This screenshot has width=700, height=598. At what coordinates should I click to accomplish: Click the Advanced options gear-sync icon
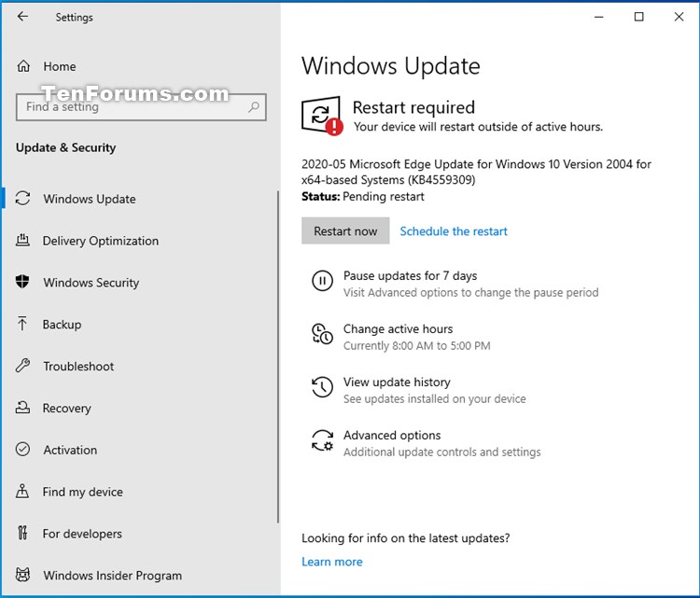point(322,440)
